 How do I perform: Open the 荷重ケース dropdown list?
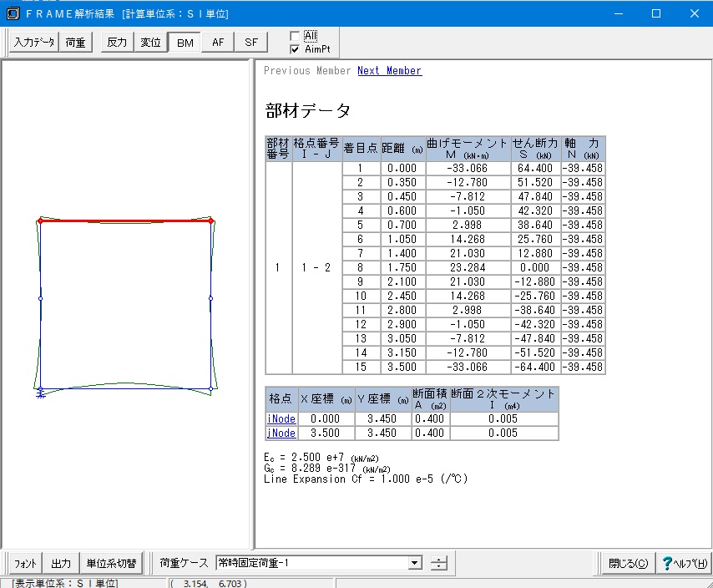[414, 563]
